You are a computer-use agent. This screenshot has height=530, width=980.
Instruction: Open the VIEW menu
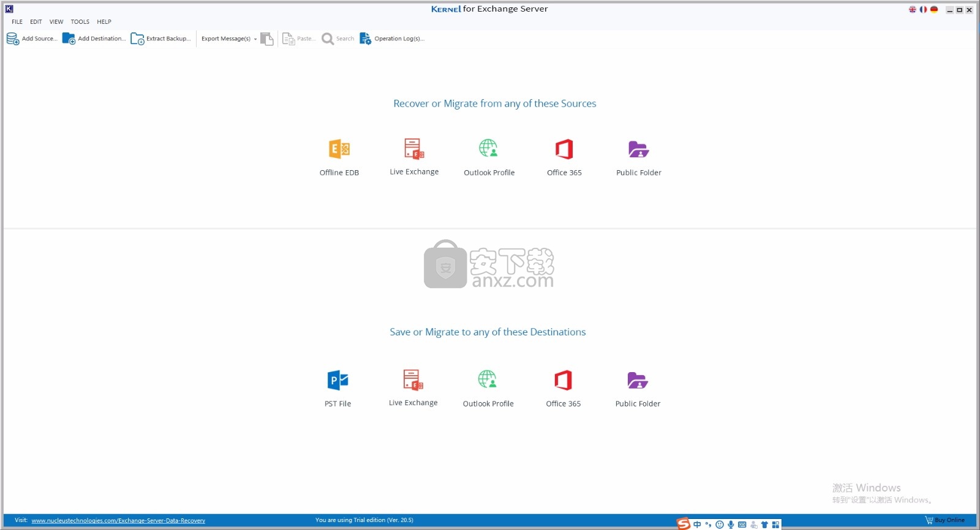click(56, 21)
